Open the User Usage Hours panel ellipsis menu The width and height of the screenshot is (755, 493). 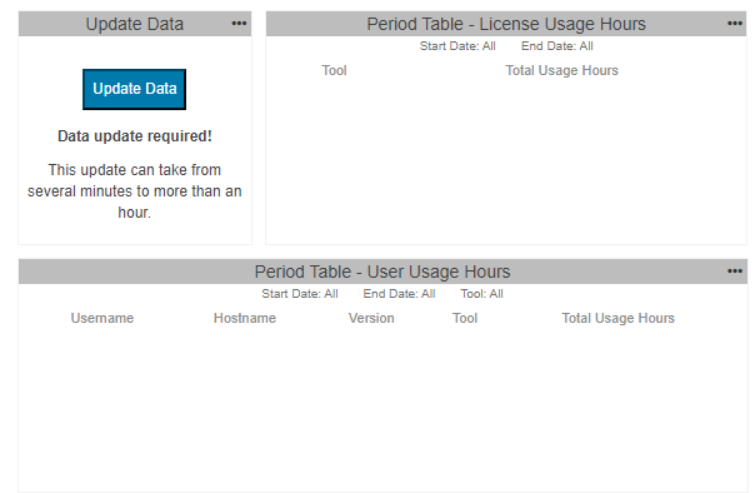(734, 272)
